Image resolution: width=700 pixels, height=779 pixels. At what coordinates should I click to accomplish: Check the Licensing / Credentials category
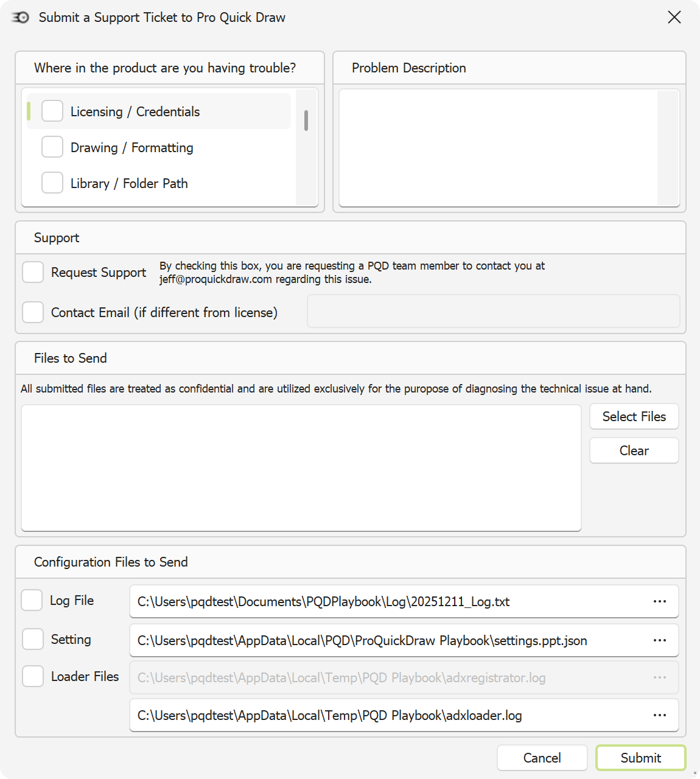(x=52, y=111)
